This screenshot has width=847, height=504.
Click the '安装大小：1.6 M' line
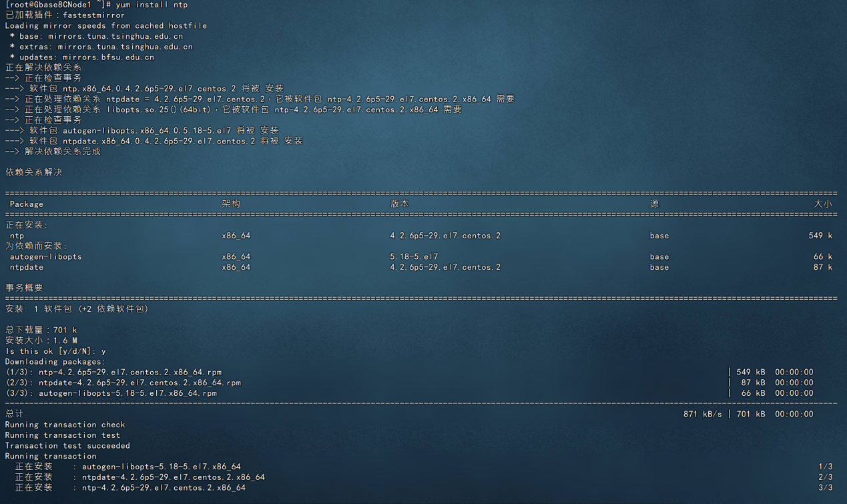click(41, 340)
